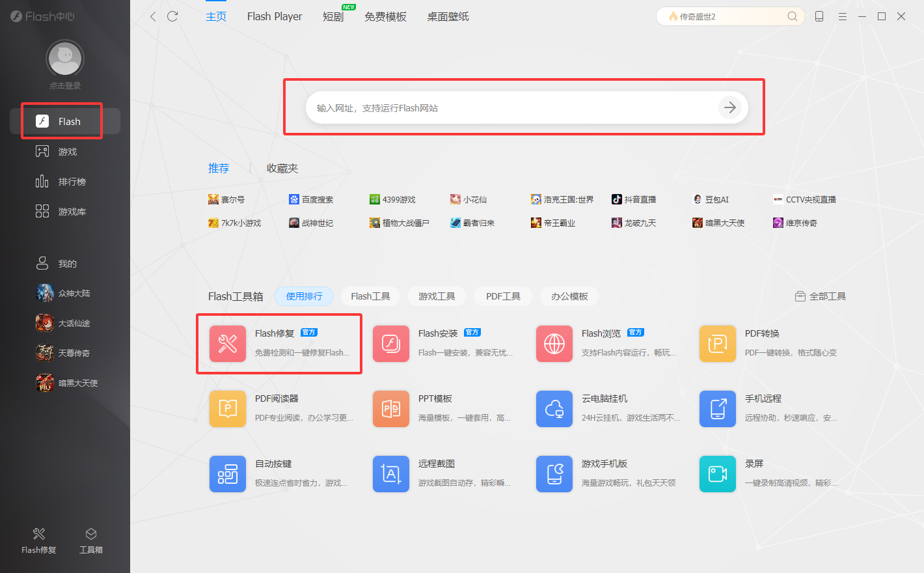Screen dimensions: 924x573
Task: Click the refresh page icon
Action: 172,16
